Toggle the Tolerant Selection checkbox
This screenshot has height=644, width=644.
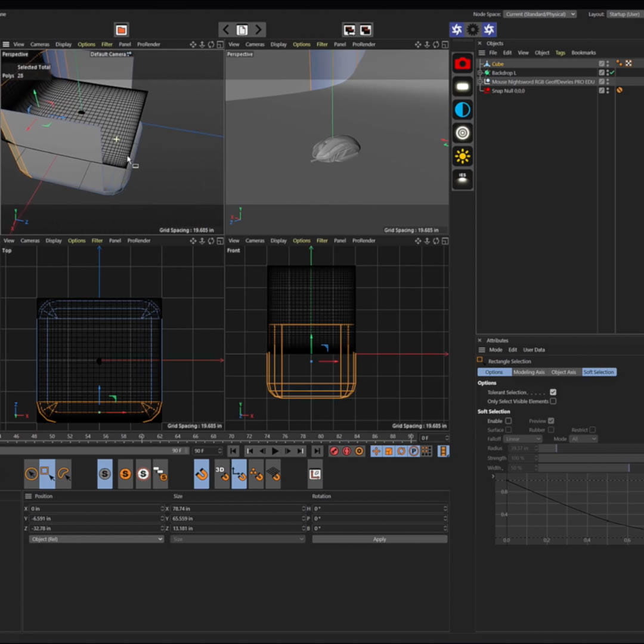[553, 392]
